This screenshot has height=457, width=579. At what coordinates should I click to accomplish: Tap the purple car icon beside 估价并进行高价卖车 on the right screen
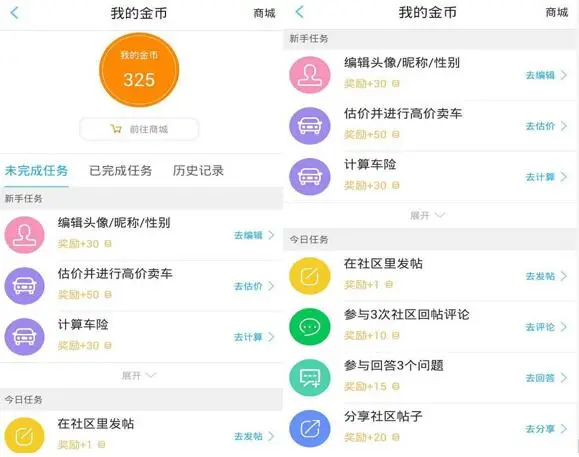pos(309,126)
